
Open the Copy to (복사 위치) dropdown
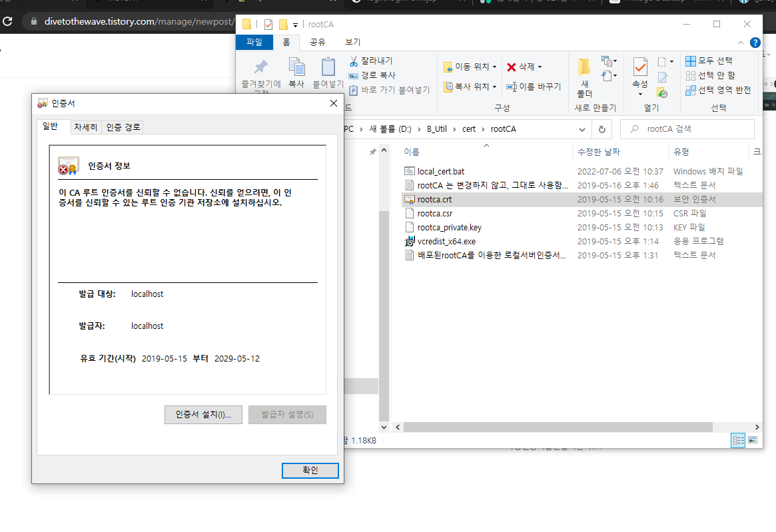470,87
